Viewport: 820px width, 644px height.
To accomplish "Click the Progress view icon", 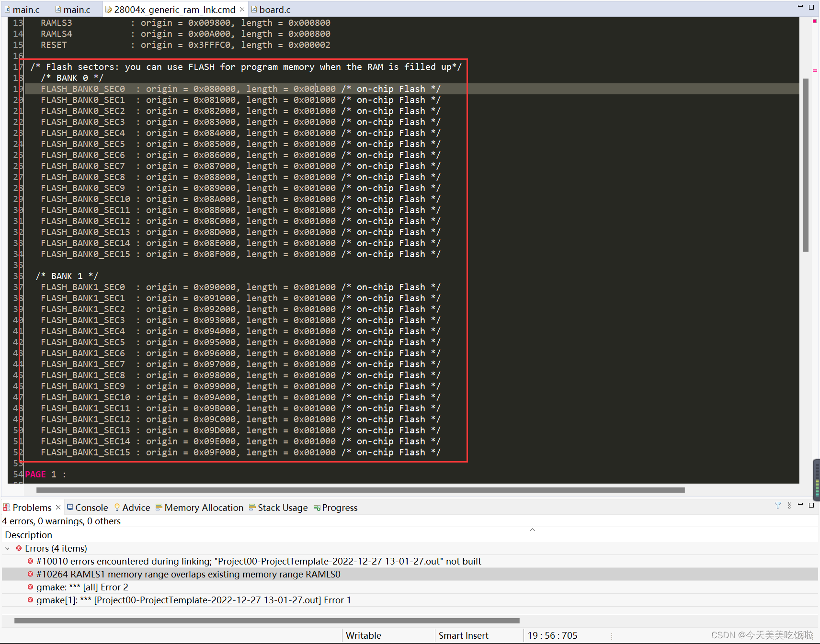I will point(317,508).
